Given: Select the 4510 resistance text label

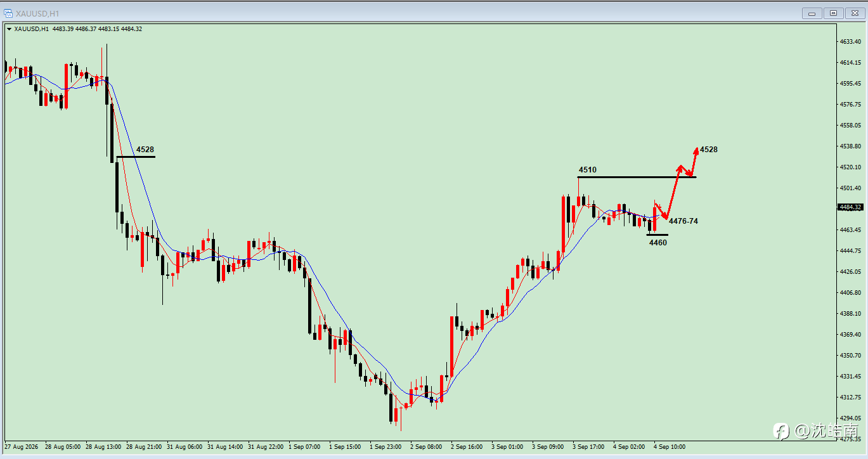Looking at the screenshot, I should 587,170.
